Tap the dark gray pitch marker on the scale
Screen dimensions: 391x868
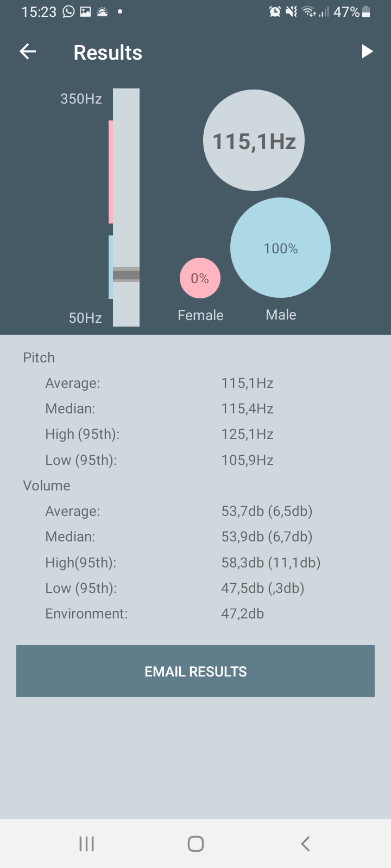126,275
